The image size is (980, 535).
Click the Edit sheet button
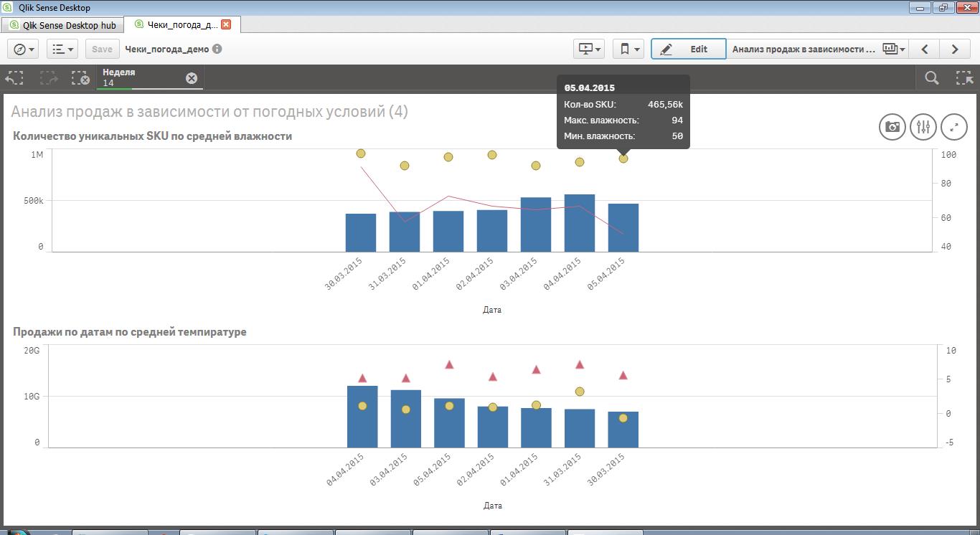[x=688, y=49]
